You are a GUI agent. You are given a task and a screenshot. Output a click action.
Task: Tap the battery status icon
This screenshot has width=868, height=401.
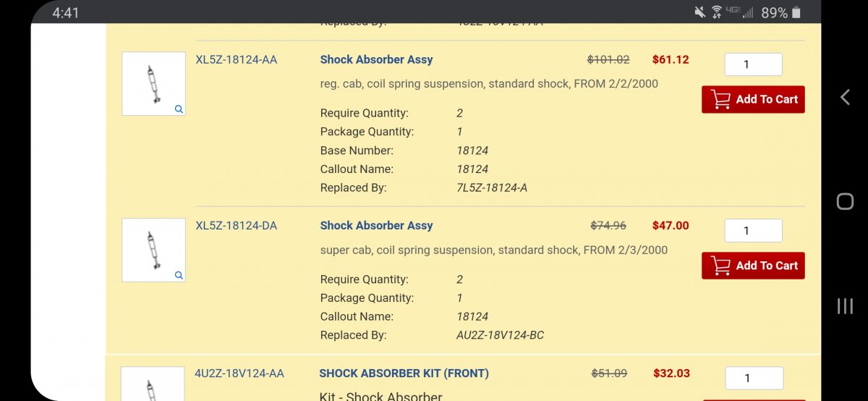[x=796, y=12]
